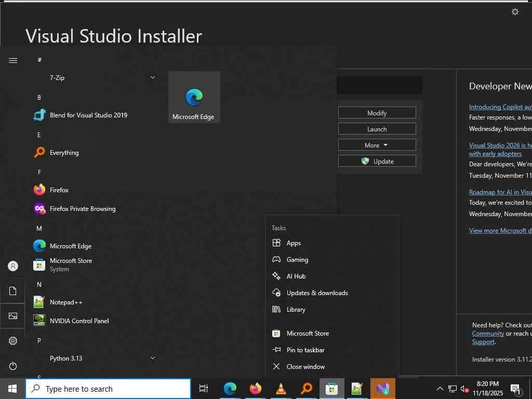This screenshot has width=532, height=399.
Task: Click the Modify button in installer
Action: point(377,113)
